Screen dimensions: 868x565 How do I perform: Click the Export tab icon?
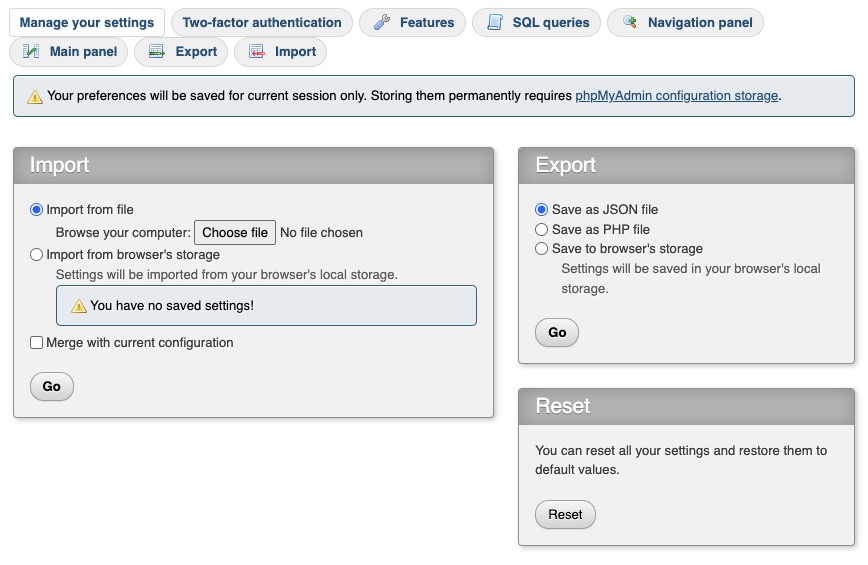(157, 51)
